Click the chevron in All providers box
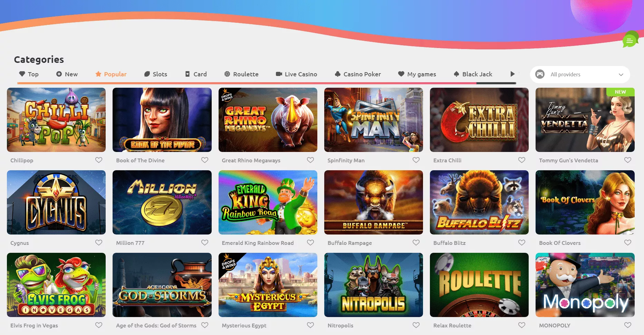Viewport: 644px width, 335px height. point(621,75)
